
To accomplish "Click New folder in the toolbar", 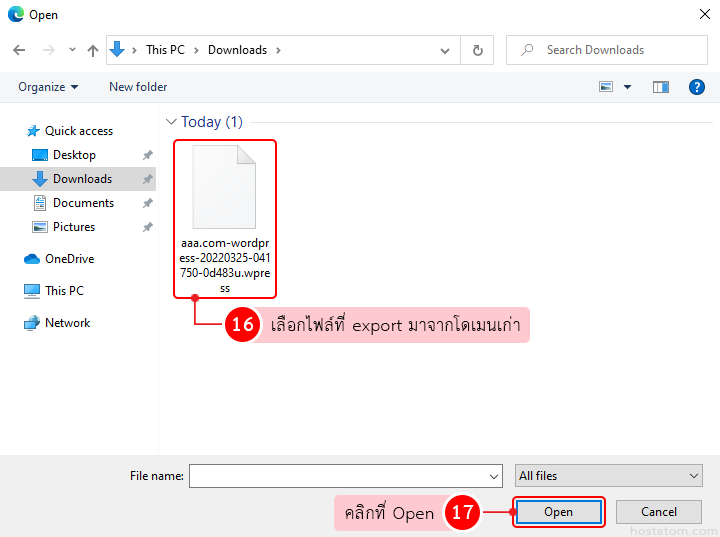I will pyautogui.click(x=138, y=87).
